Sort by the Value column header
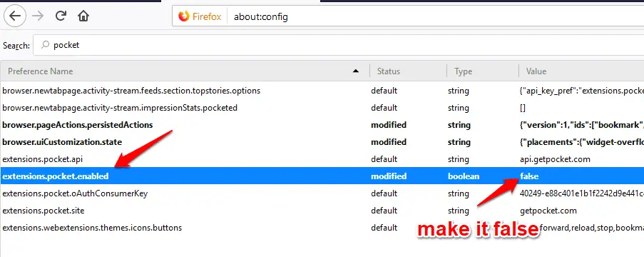This screenshot has width=644, height=257. [x=581, y=71]
